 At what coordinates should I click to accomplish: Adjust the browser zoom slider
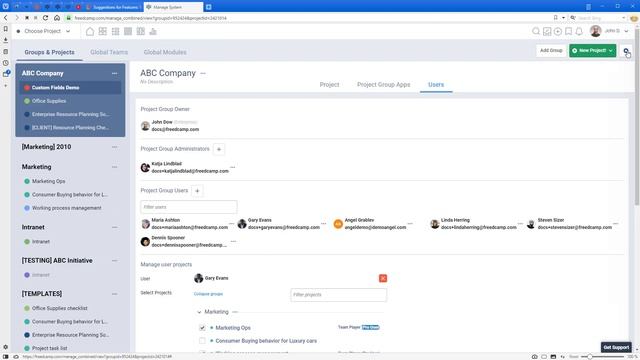(x=590, y=357)
